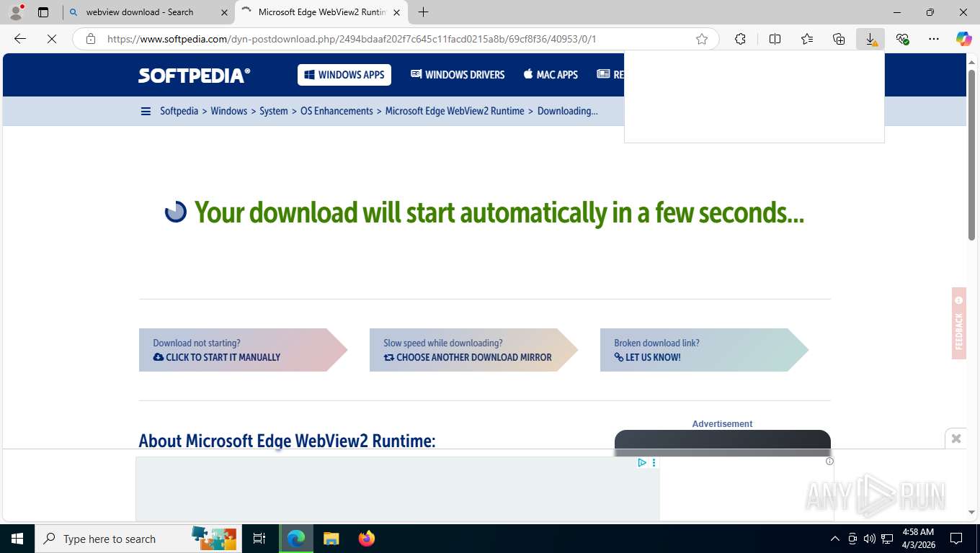Viewport: 980px width, 553px height.
Task: Choose another download mirror
Action: pos(473,350)
